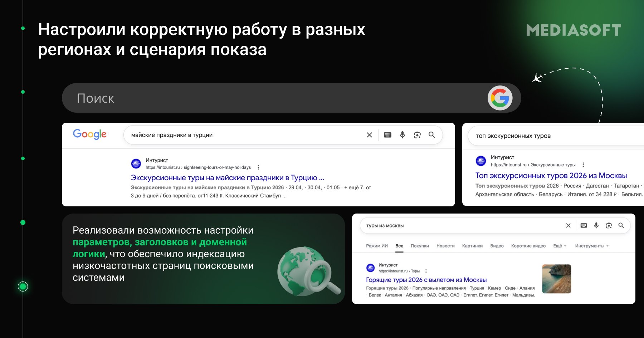Click 'https://intourist.ru › Экскурсионные туры' breadcrumb
Screen dimensions: 644x338
coord(533,165)
